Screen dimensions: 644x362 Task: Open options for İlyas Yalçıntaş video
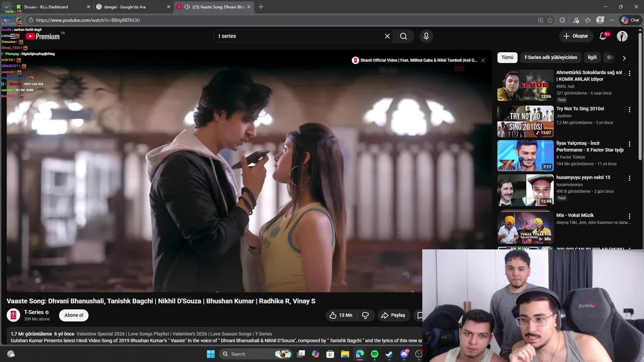tap(629, 144)
